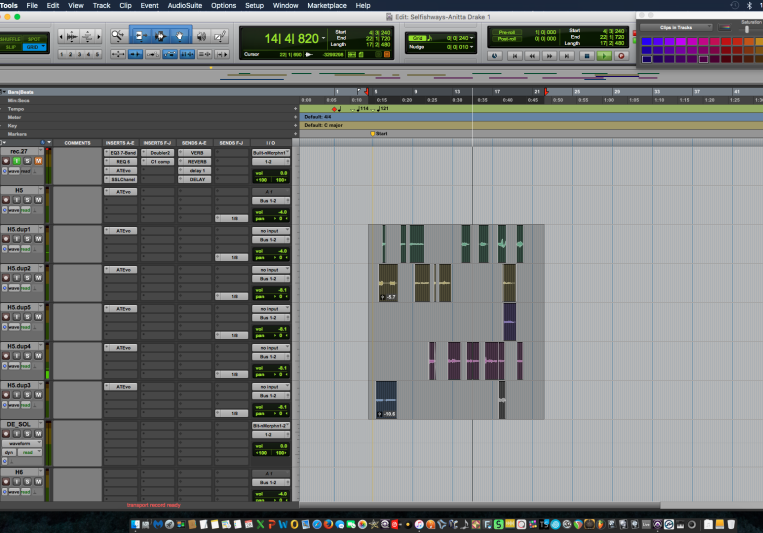Mute the H5.dup1 track
Viewport: 763px width, 533px height.
point(38,239)
